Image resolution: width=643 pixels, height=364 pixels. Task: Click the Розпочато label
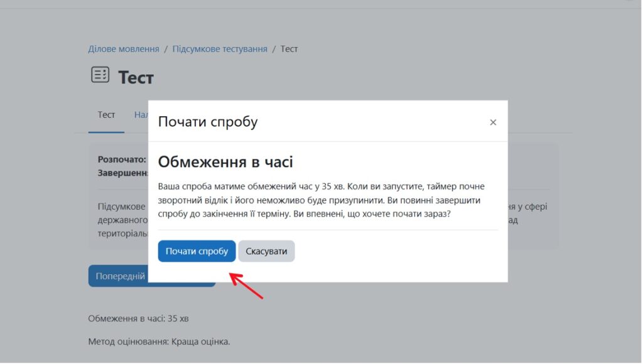122,159
